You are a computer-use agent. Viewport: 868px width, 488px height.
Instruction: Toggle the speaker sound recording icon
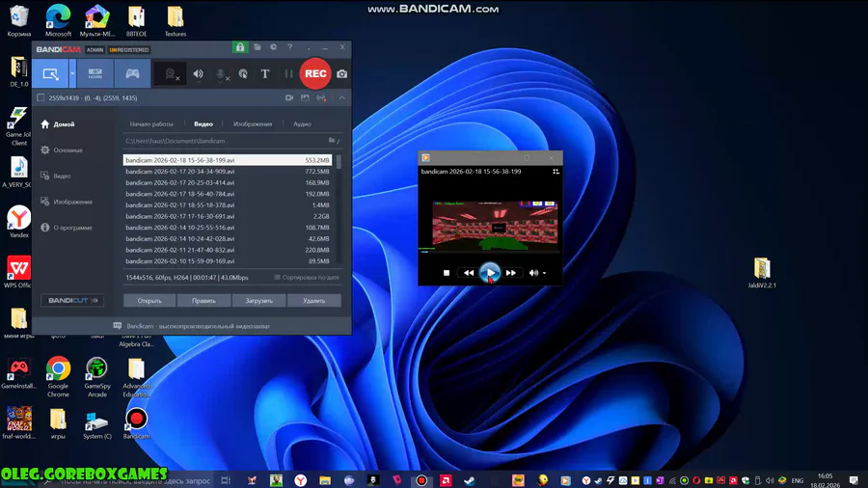(x=198, y=74)
